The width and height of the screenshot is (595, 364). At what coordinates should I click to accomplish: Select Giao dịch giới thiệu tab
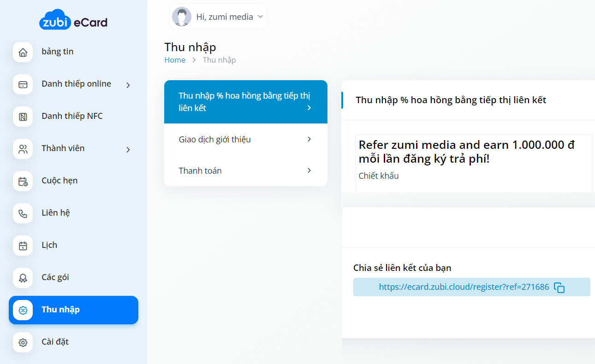(246, 139)
